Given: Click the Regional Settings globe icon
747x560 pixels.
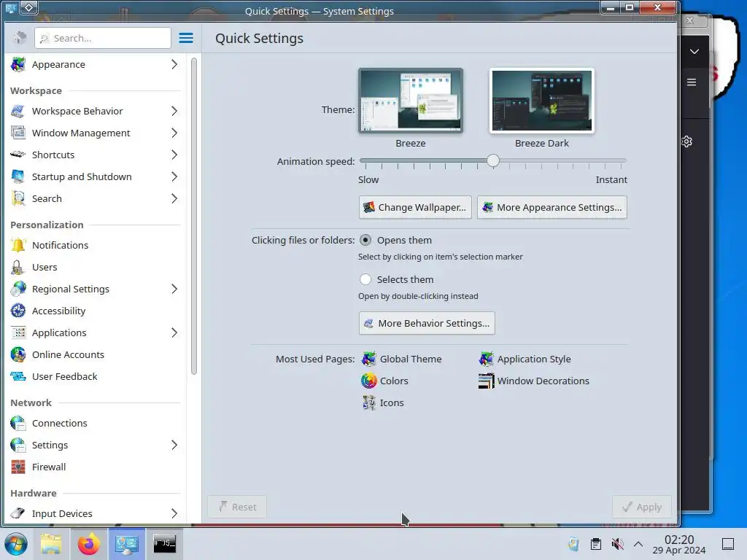Looking at the screenshot, I should point(18,289).
